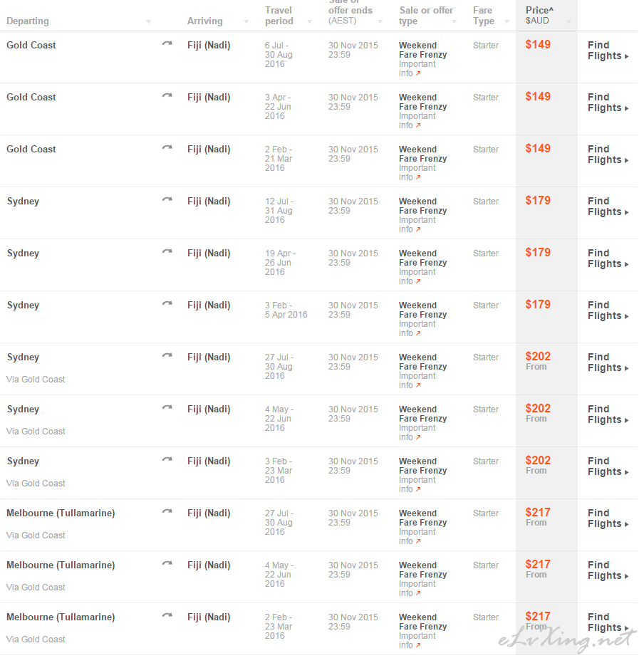The height and width of the screenshot is (663, 644).
Task: Sort by Sale or offer ends column arrow
Action: pyautogui.click(x=380, y=21)
